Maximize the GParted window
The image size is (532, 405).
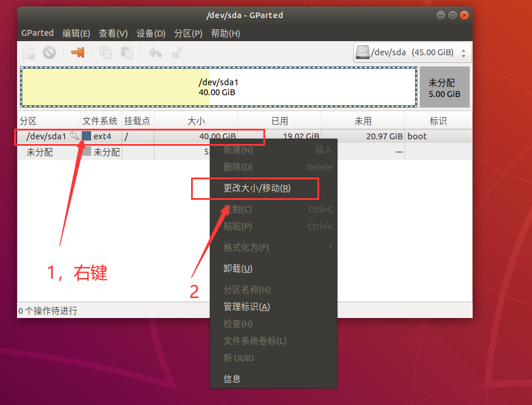(453, 15)
